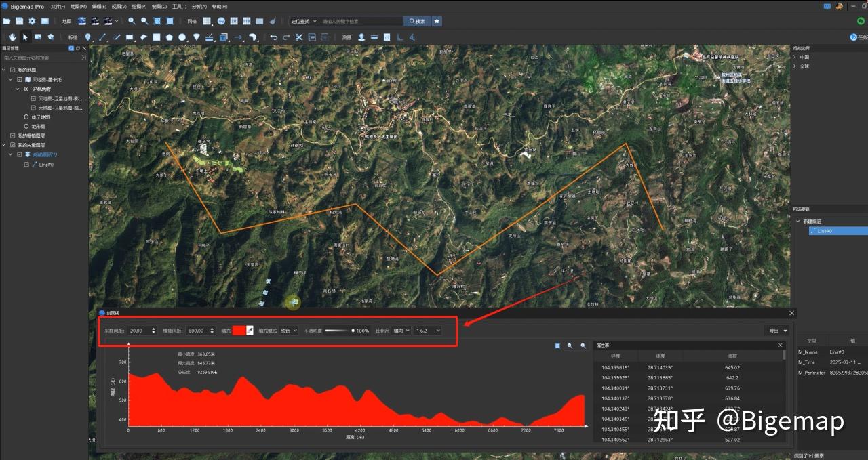Toggle Line#0 layer checkbox

pos(26,164)
